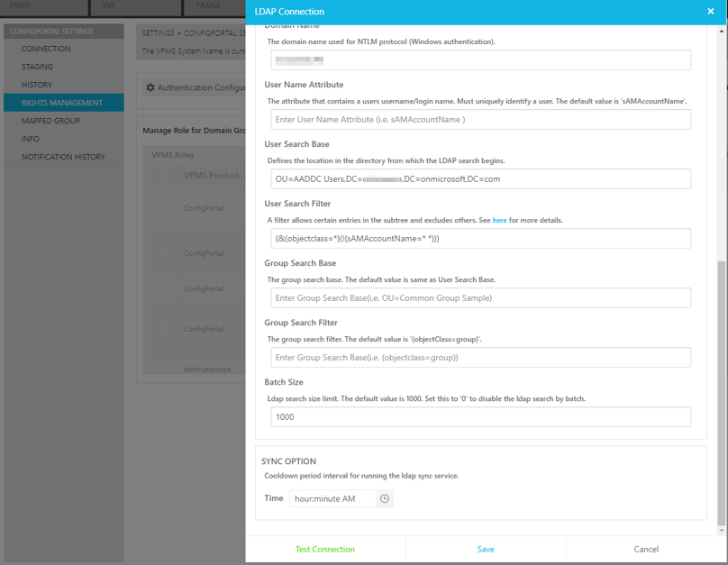
Task: Open Mapped Group sidebar item
Action: coord(50,121)
